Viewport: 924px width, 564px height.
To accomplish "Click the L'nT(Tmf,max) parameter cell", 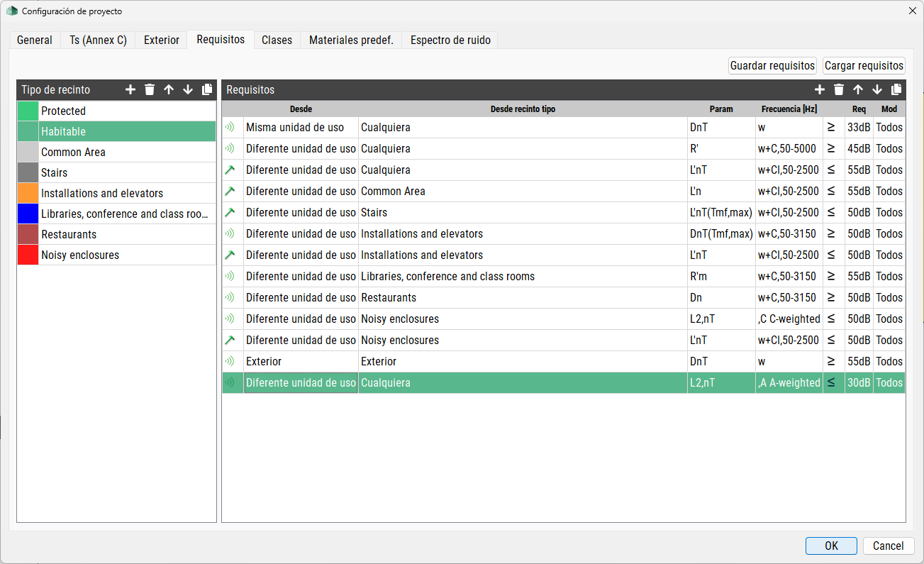I will [x=721, y=213].
